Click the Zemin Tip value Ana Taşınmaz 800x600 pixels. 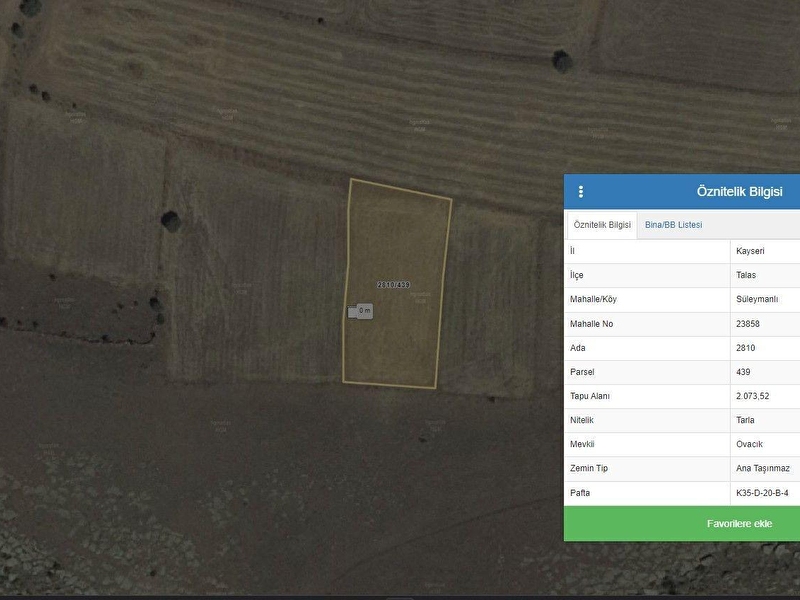[763, 468]
